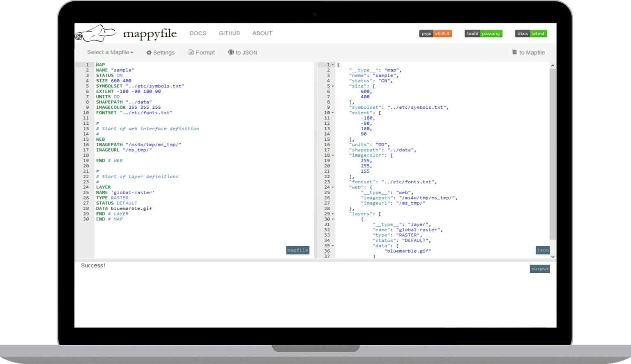Click the STATUS DEFAULT line in Mapfile editor

click(117, 204)
